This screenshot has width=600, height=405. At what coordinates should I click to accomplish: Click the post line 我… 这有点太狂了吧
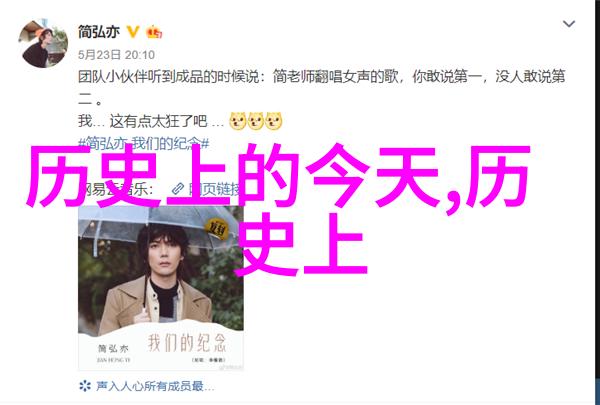point(151,121)
